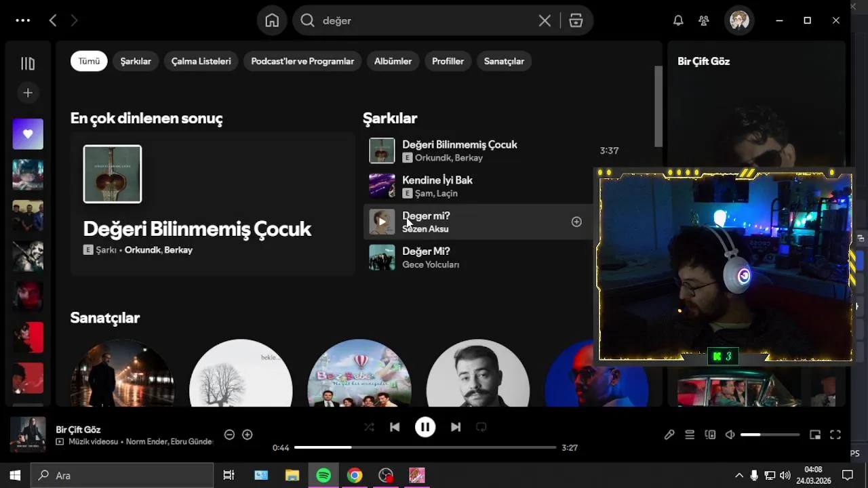The height and width of the screenshot is (488, 868).
Task: Play Değer mi? by Sezen Aksu
Action: click(x=382, y=222)
